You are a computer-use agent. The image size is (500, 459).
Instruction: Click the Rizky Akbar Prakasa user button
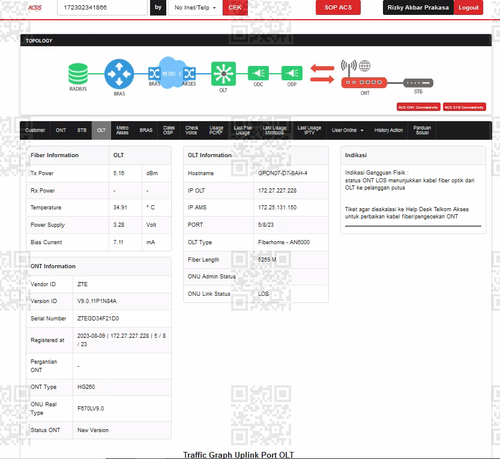point(418,7)
